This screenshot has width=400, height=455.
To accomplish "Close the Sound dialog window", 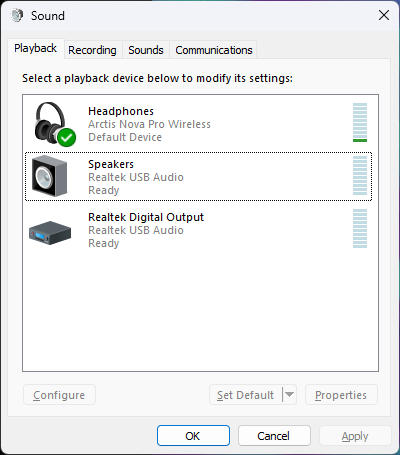I will coord(384,15).
